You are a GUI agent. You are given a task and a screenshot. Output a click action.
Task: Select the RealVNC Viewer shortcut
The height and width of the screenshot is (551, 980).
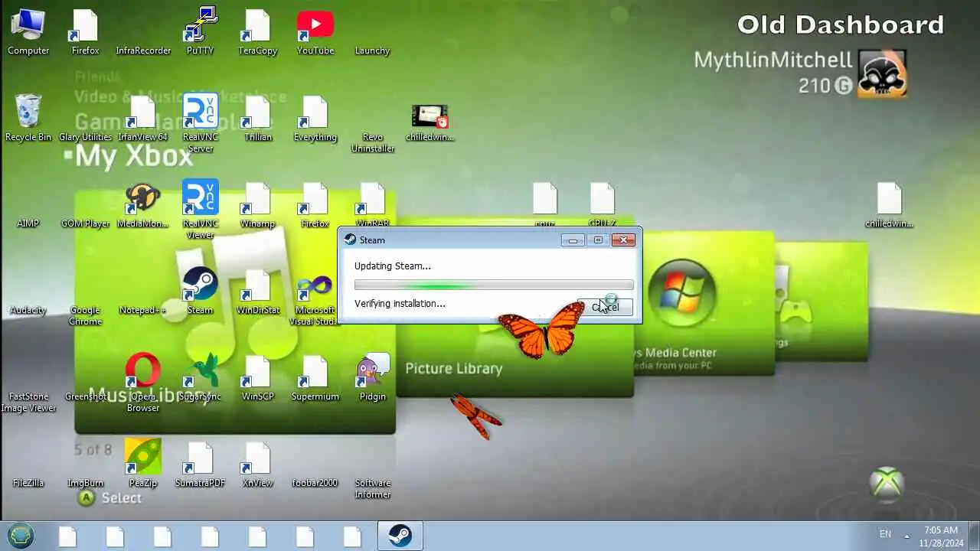(201, 198)
